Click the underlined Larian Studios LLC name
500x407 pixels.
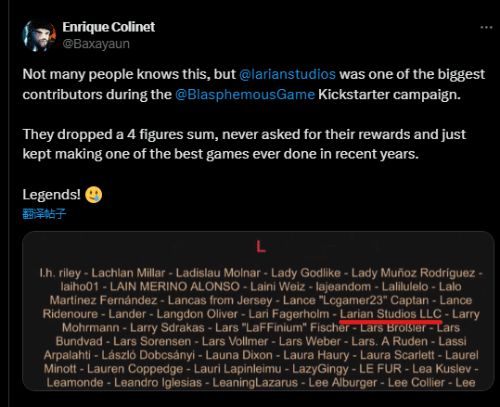[391, 314]
